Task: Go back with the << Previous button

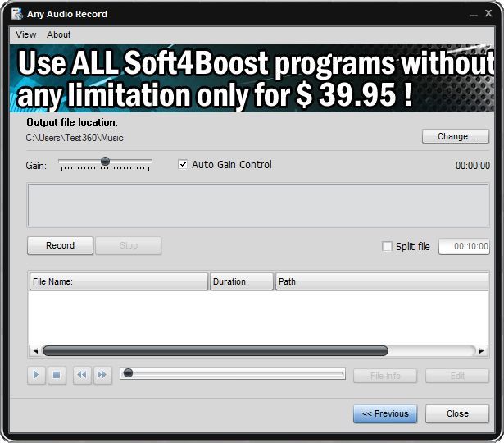Action: [x=385, y=413]
